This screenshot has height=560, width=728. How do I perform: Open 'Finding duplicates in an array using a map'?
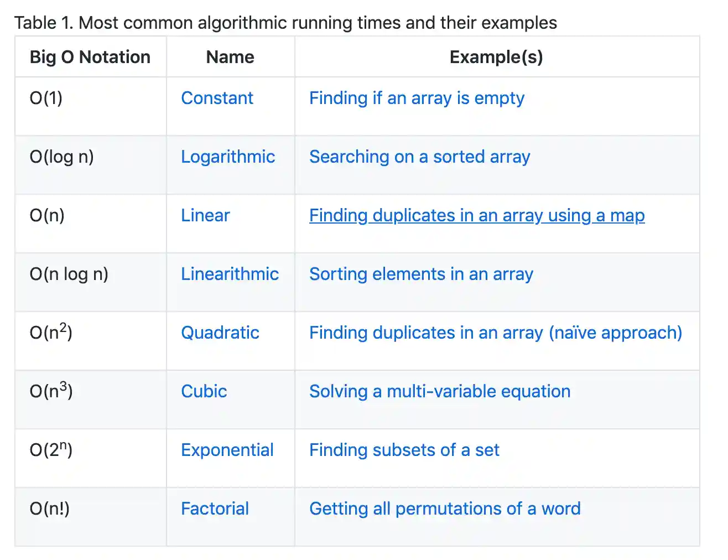click(477, 215)
